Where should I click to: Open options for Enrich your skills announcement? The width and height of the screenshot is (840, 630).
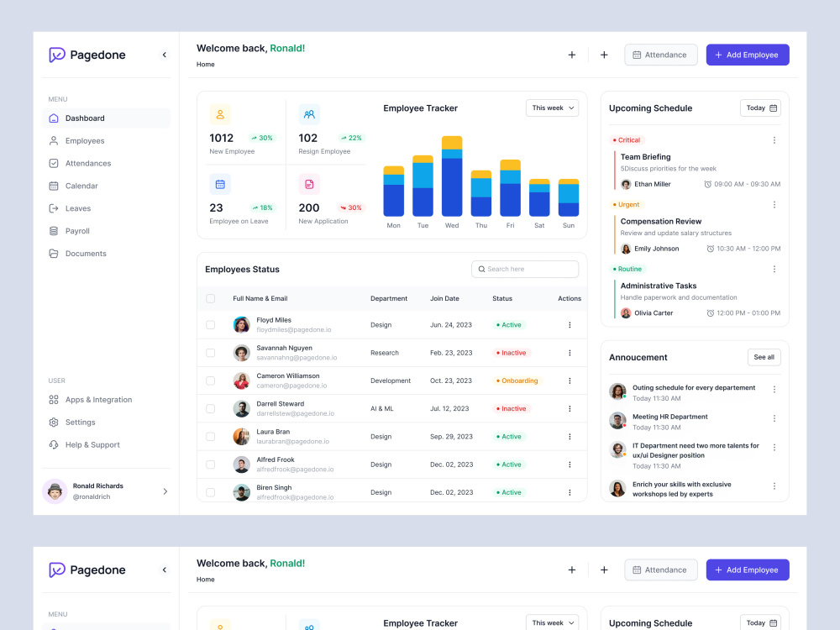click(x=774, y=486)
